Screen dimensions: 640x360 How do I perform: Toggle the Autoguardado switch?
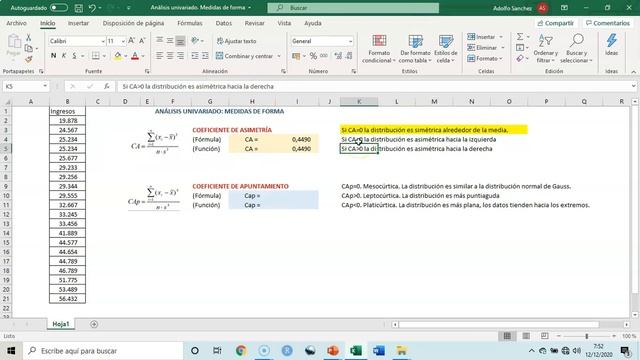click(x=59, y=8)
